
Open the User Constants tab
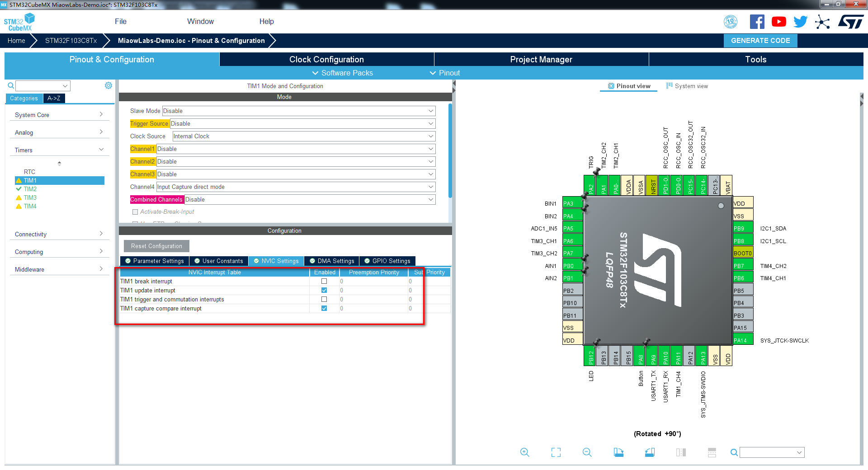pyautogui.click(x=219, y=261)
